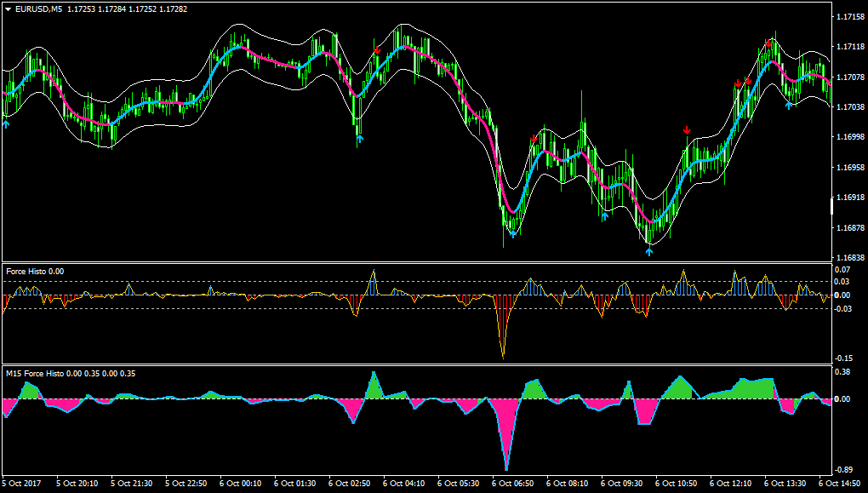The width and height of the screenshot is (868, 493).
Task: Click the red down arrow above the 6 Oct 04:10 rally start
Action: (x=378, y=50)
